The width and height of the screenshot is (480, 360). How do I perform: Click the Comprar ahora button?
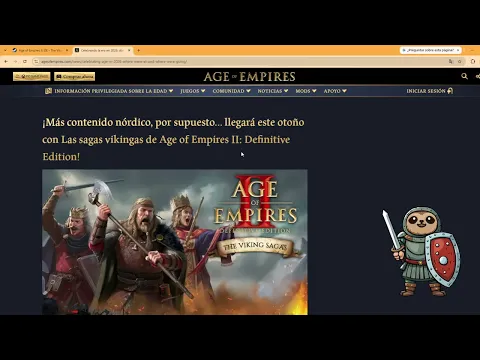point(75,77)
